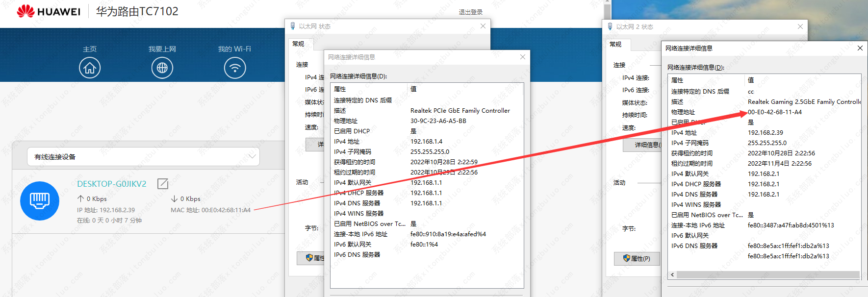Click edit icon beside DESKTOP-G0JIKV2
Viewport: 868px width, 297px height.
(163, 184)
